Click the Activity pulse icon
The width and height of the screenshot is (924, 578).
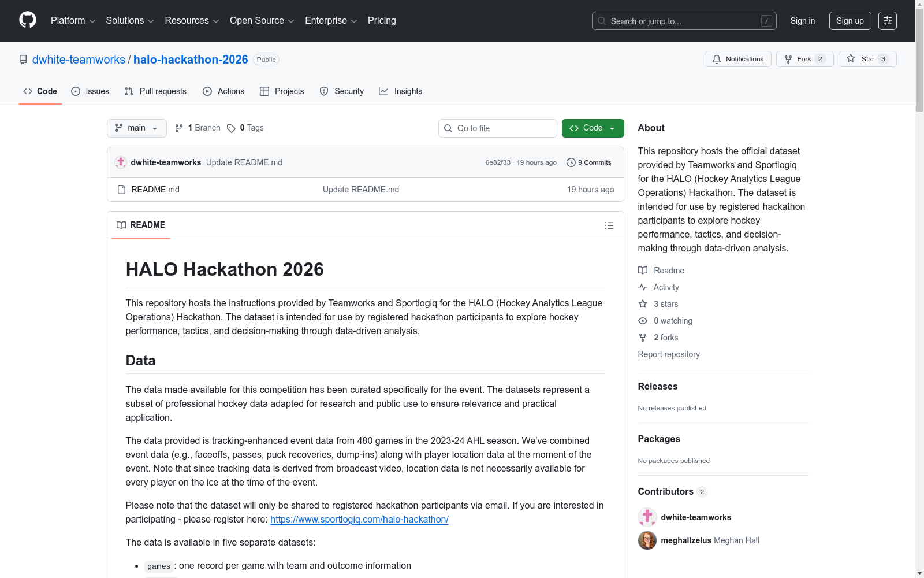pos(643,287)
